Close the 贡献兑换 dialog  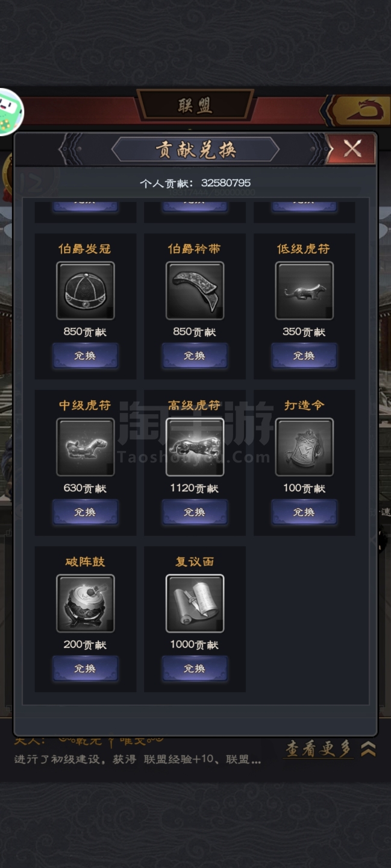pyautogui.click(x=352, y=148)
